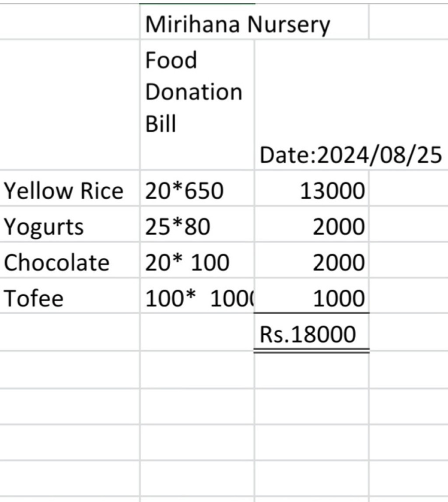
Task: Click the empty cell left of Rs.18000
Action: pyautogui.click(x=197, y=332)
